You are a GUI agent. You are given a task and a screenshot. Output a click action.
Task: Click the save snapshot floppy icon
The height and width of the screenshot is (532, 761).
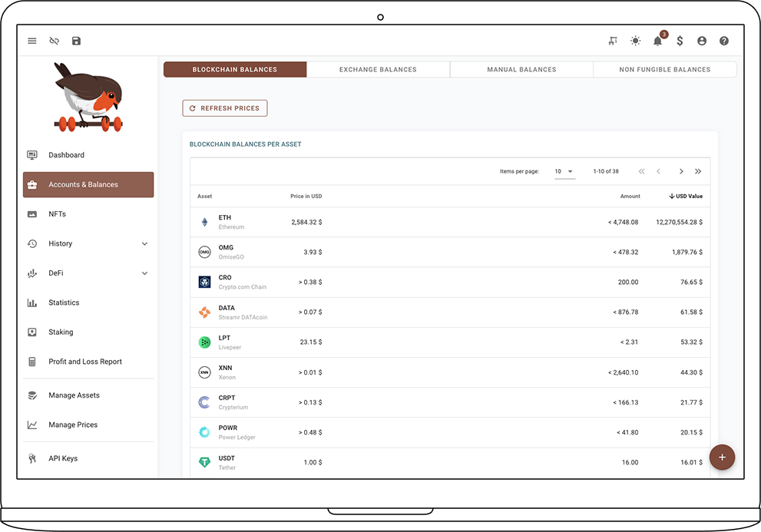76,41
